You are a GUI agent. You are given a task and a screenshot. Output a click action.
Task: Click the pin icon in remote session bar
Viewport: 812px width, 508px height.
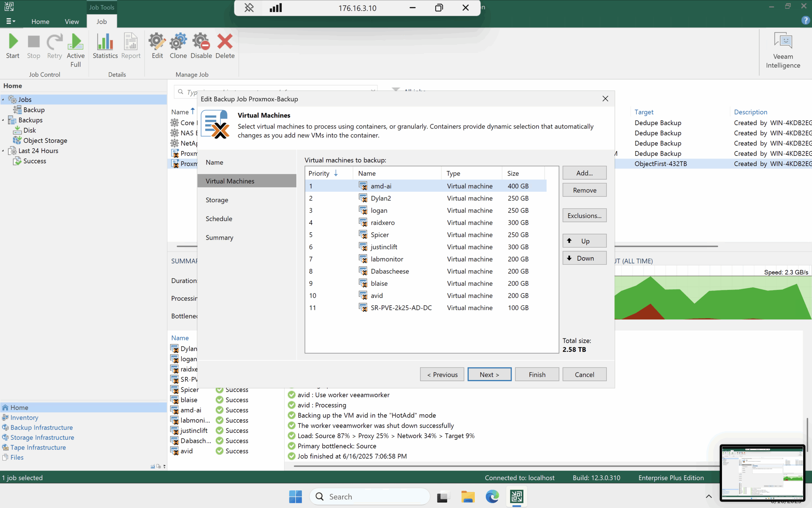coord(249,7)
